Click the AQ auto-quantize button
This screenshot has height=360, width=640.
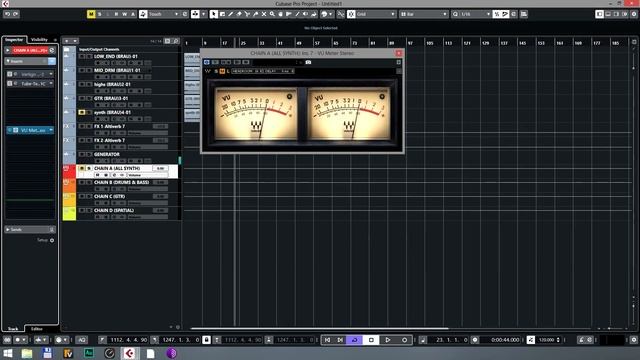click(x=82, y=340)
